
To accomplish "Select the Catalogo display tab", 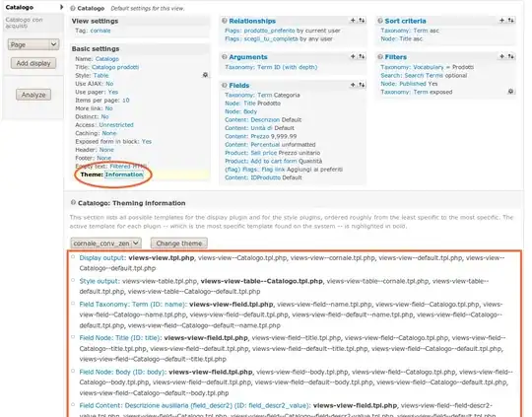I will pos(33,7).
